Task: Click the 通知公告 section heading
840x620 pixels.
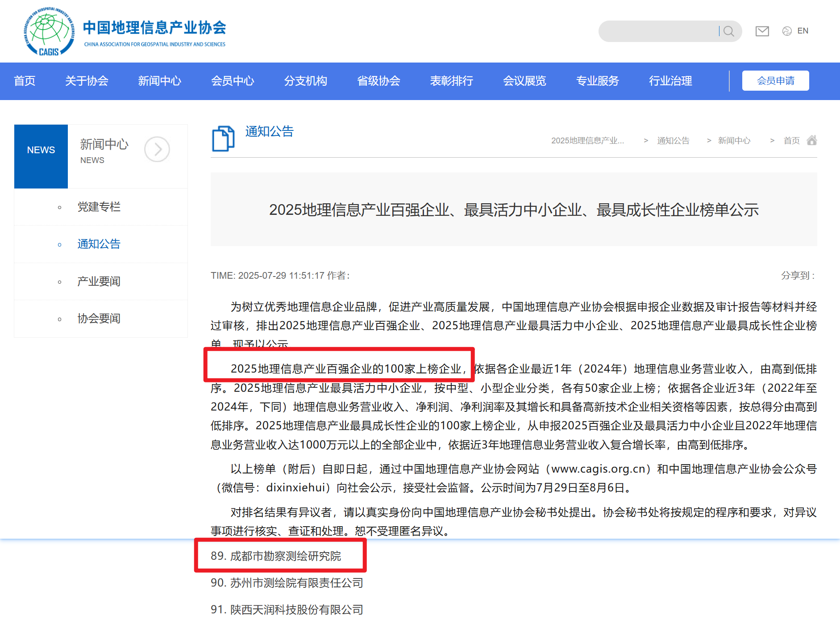Action: pos(269,131)
